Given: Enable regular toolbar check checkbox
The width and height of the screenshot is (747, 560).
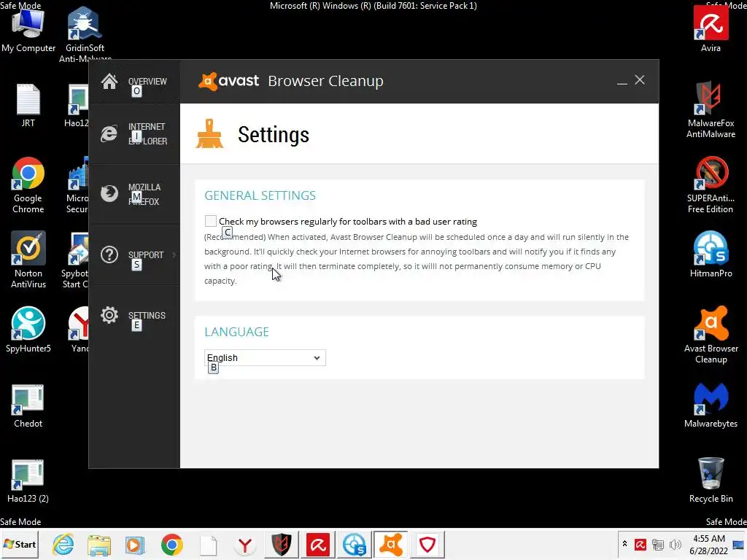Looking at the screenshot, I should [210, 221].
